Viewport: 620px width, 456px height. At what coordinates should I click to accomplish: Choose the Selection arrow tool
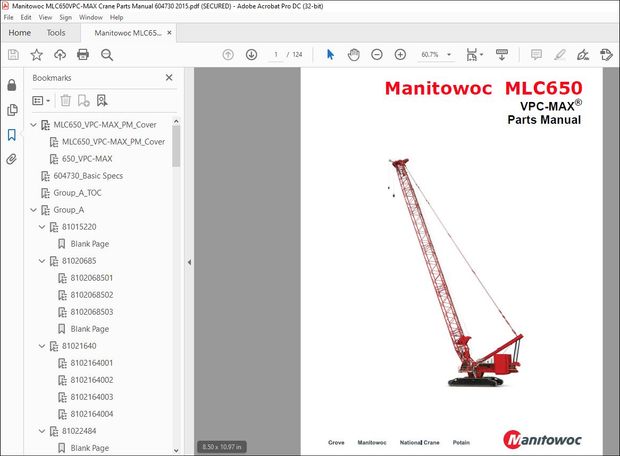coord(331,55)
